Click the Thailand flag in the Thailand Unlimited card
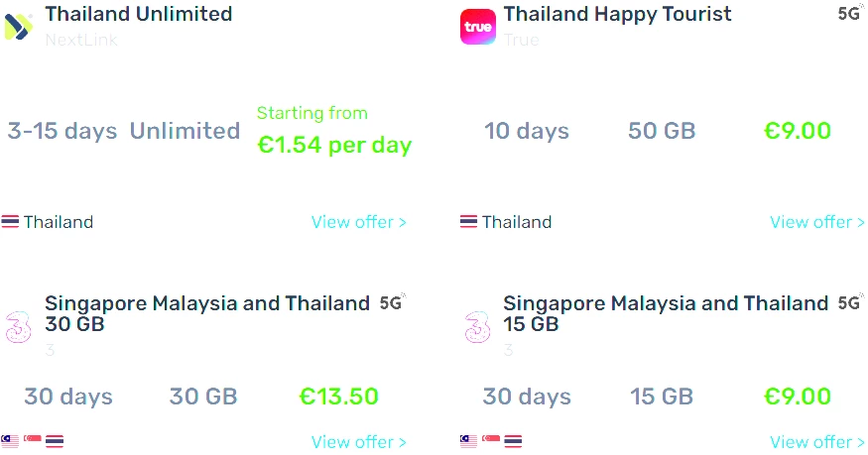Image resolution: width=868 pixels, height=455 pixels. point(10,222)
